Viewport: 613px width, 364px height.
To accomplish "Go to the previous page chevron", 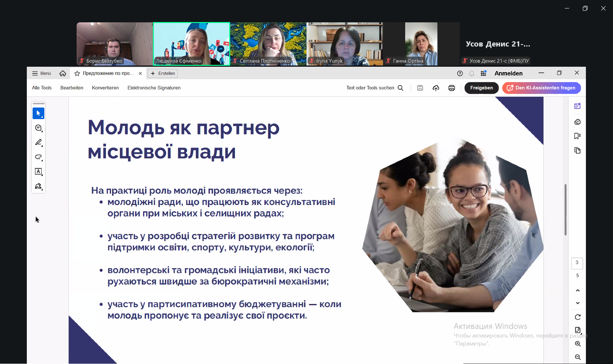I will pos(578,291).
